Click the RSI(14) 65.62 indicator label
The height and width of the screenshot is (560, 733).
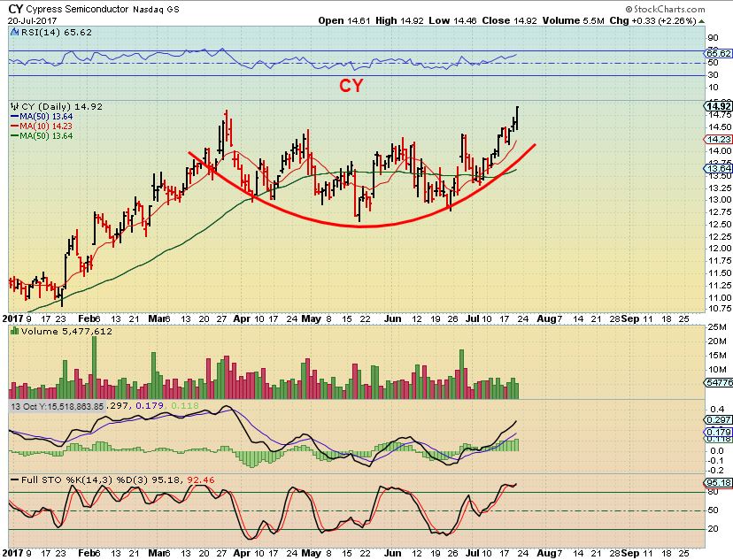tap(56, 32)
